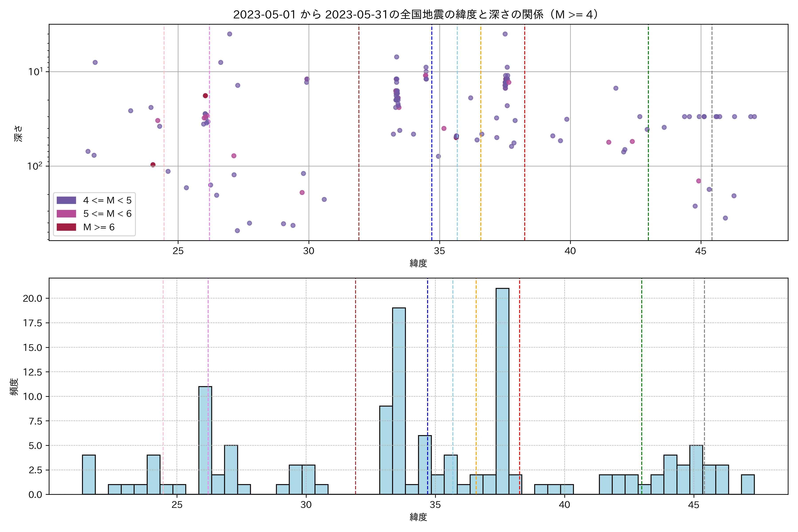Click the 20.0 tick label on histogram axis

(x=33, y=299)
